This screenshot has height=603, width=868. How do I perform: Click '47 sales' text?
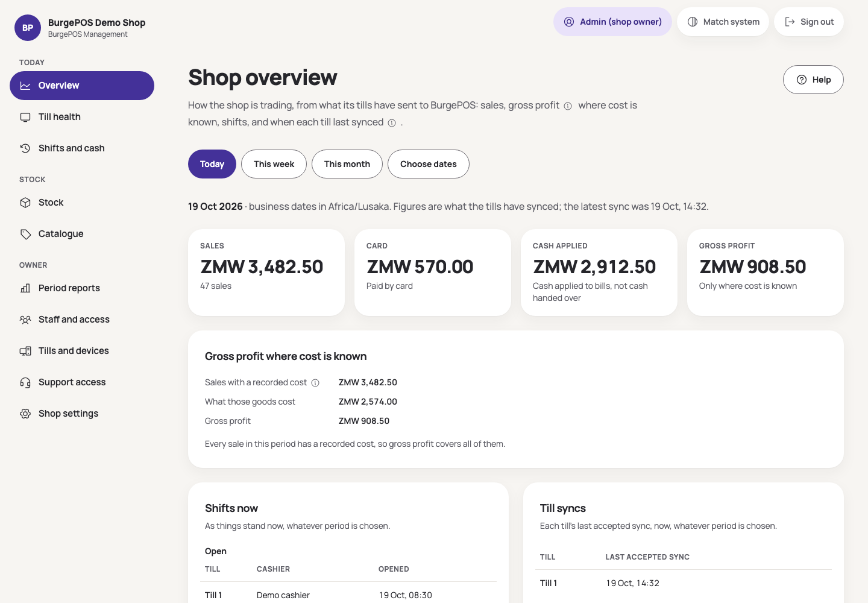pyautogui.click(x=216, y=286)
